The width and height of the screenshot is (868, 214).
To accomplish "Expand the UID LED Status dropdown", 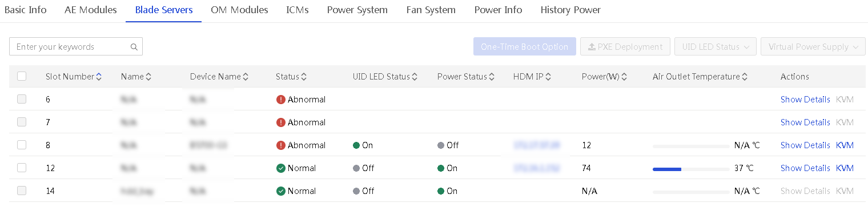I will coord(716,47).
